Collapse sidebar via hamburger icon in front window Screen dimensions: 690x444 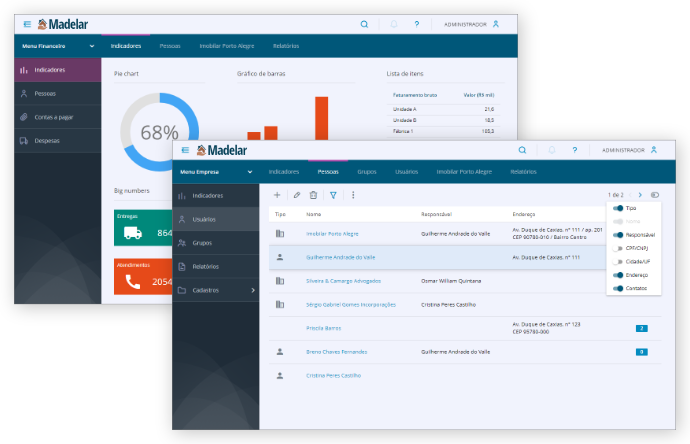pyautogui.click(x=185, y=150)
